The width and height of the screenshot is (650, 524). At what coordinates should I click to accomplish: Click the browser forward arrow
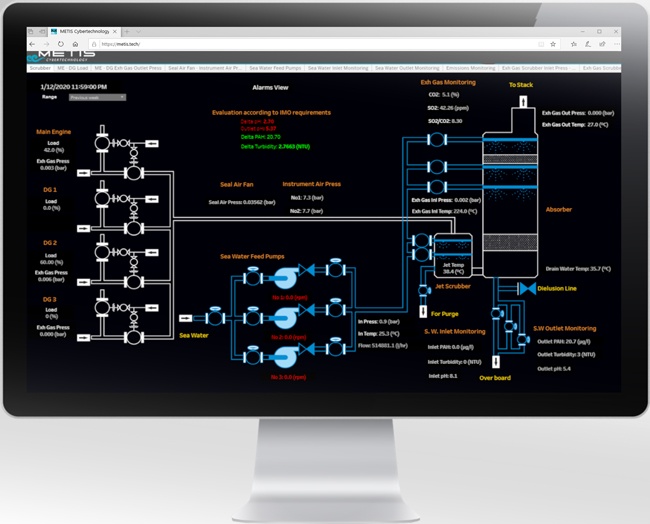tap(46, 44)
